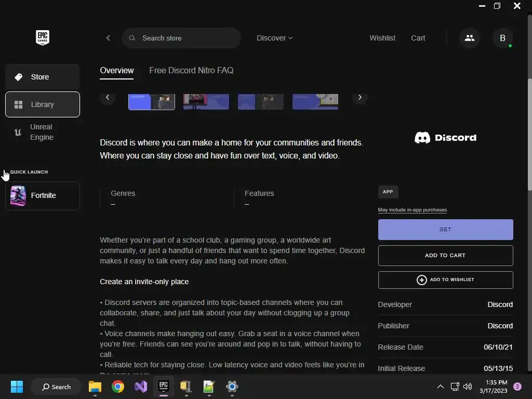Viewport: 532px width, 399px height.
Task: Open notification center badge
Action: 517,387
